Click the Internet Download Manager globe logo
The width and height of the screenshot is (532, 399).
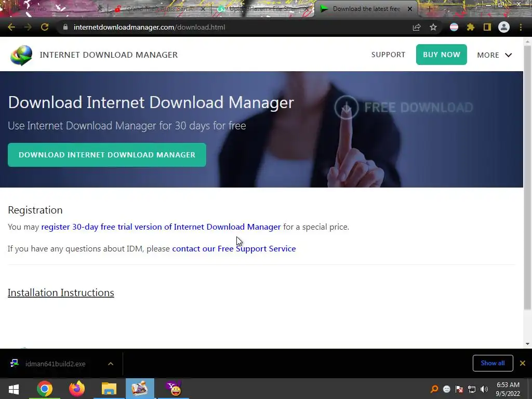[21, 55]
